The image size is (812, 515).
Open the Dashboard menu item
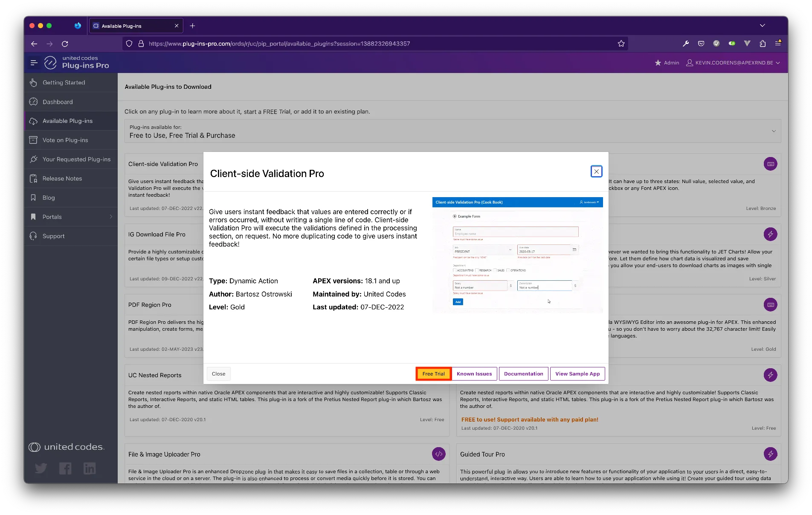(x=58, y=102)
